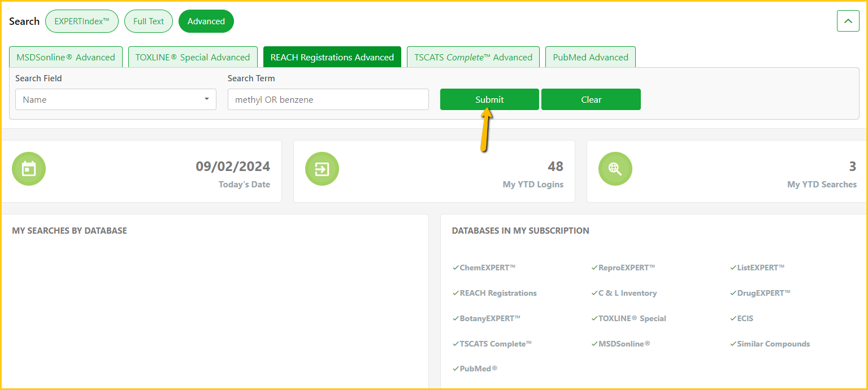Select the Advanced search mode

(206, 21)
